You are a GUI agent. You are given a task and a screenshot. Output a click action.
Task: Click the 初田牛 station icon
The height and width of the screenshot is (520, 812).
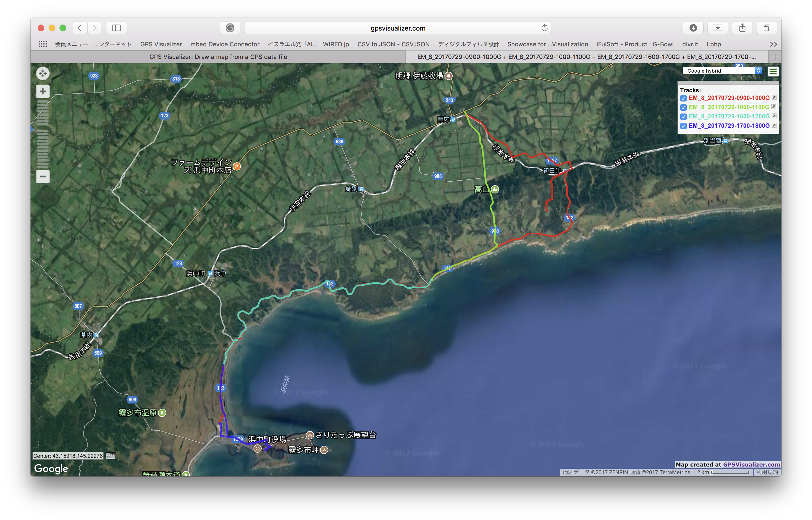coord(565,171)
